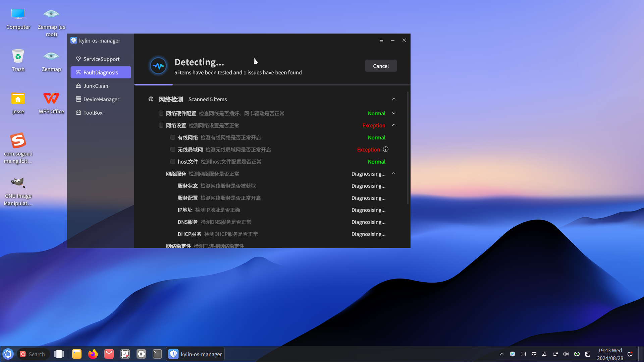This screenshot has height=362, width=644.
Task: Tick the host文件 checkbox
Action: coord(173,162)
